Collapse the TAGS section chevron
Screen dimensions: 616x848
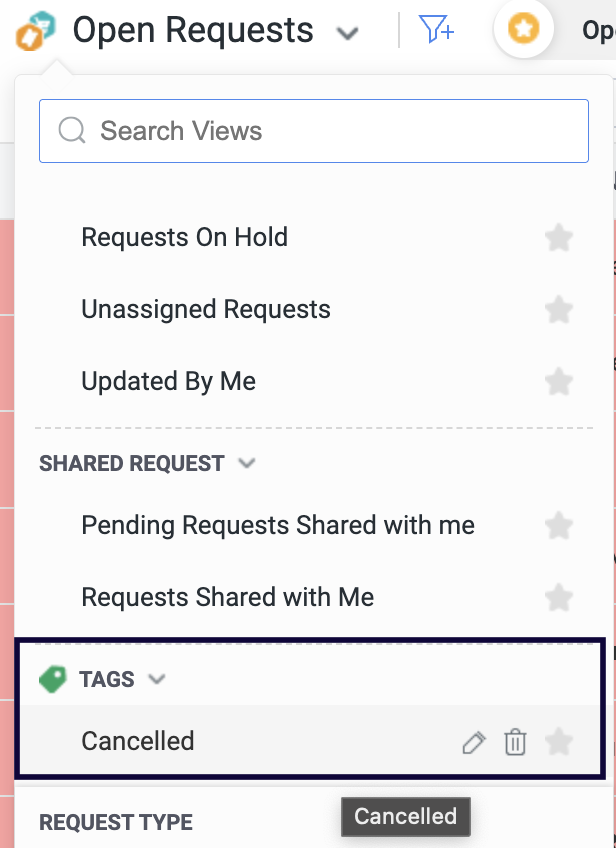click(x=156, y=680)
